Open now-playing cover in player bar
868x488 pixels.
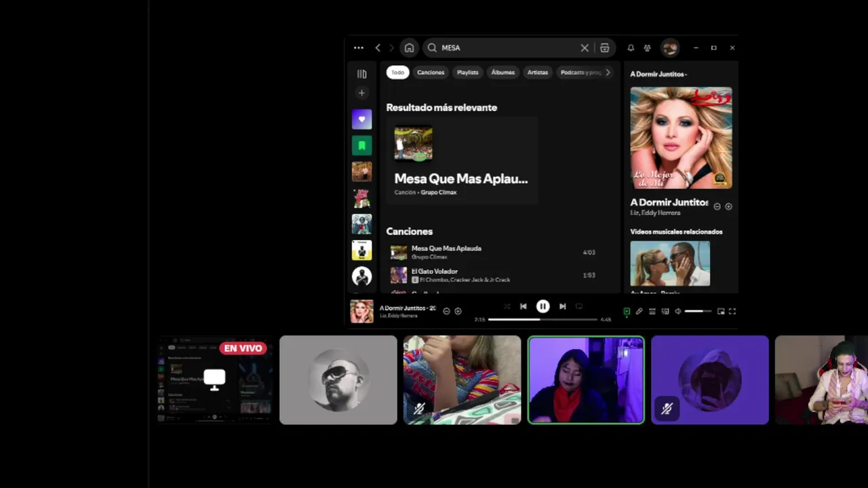click(361, 312)
